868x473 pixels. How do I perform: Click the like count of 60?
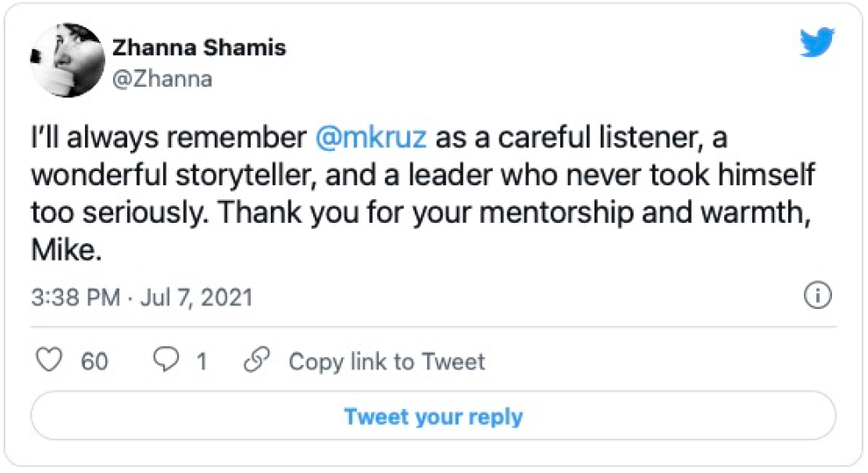pyautogui.click(x=95, y=362)
